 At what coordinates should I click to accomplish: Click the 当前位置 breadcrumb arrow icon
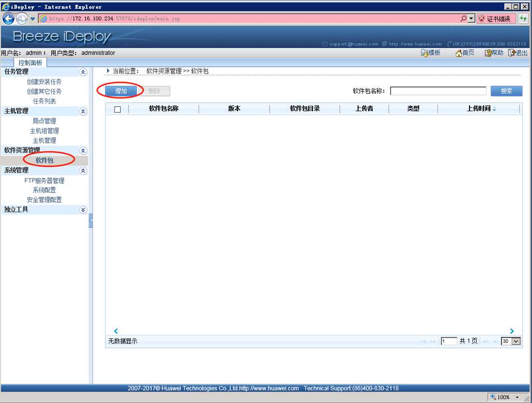coord(108,71)
